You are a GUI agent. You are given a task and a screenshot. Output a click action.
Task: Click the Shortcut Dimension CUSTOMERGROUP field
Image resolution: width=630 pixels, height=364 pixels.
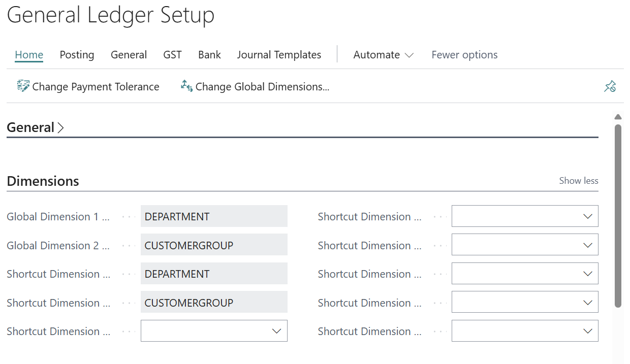pyautogui.click(x=214, y=303)
